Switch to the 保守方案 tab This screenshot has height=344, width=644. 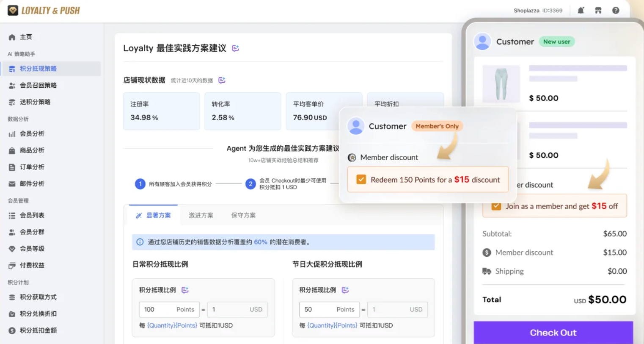point(243,215)
